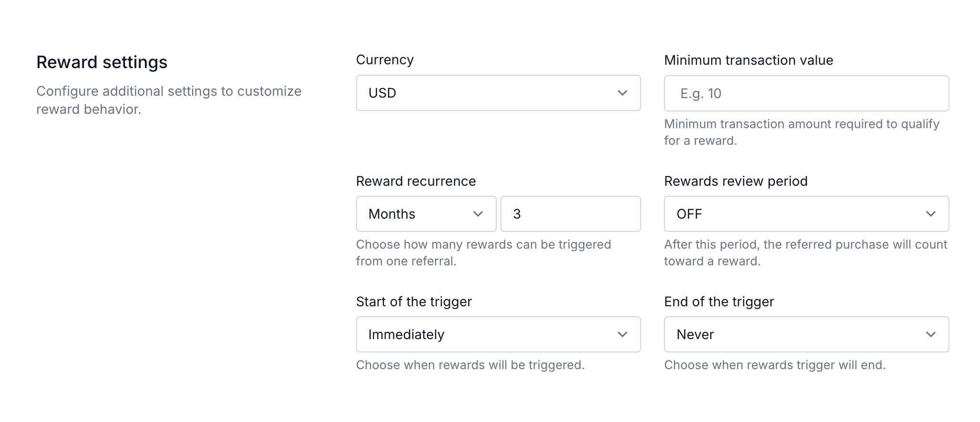Screen dimensions: 980x422
Task: Click the Minimum transaction value label
Action: 748,60
